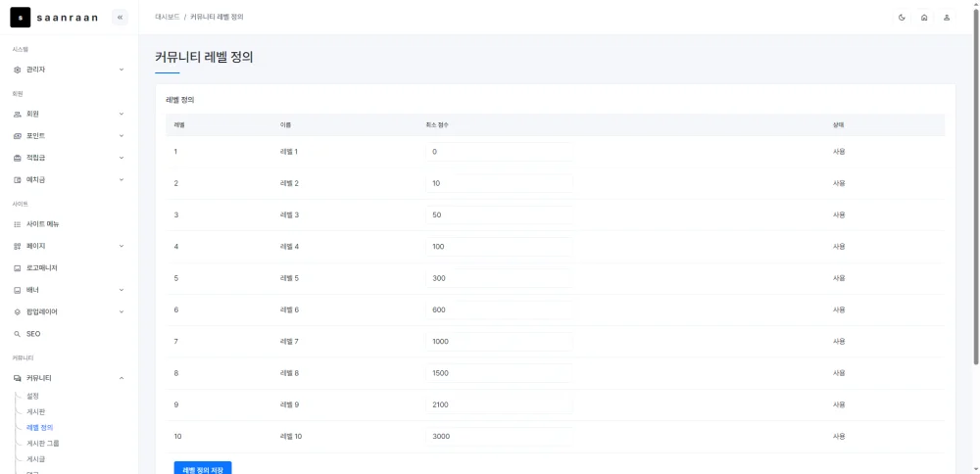This screenshot has width=980, height=474.
Task: Expand the 적립금 menu chevron
Action: pyautogui.click(x=122, y=158)
